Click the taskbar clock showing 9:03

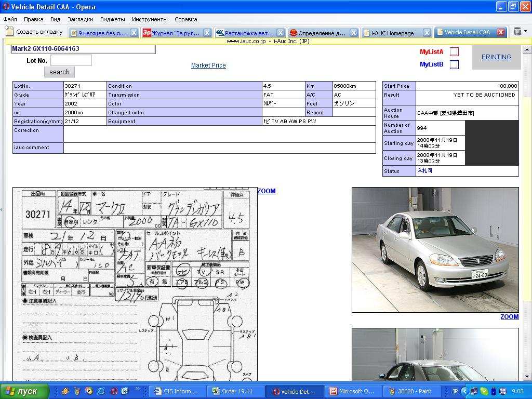517,391
